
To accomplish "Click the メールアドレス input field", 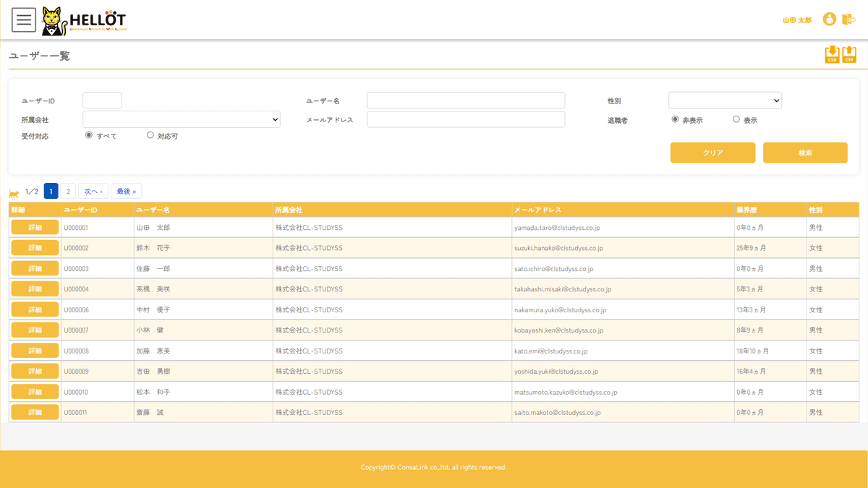I will pyautogui.click(x=466, y=119).
